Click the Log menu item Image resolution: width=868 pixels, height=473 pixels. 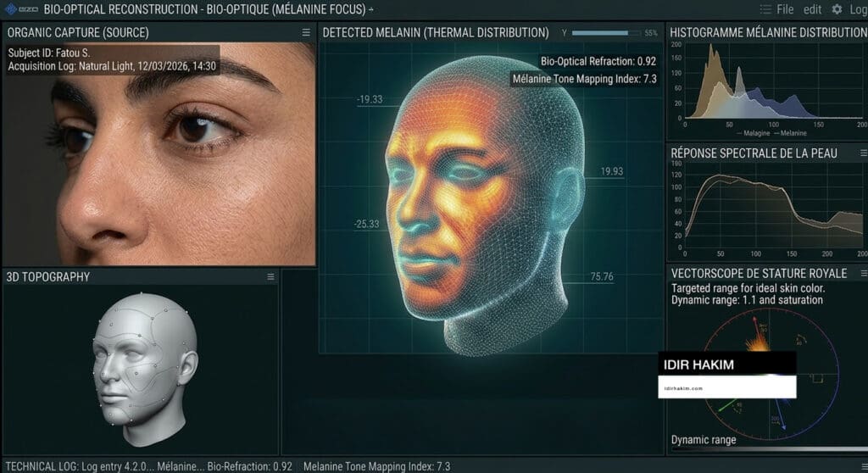[858, 9]
